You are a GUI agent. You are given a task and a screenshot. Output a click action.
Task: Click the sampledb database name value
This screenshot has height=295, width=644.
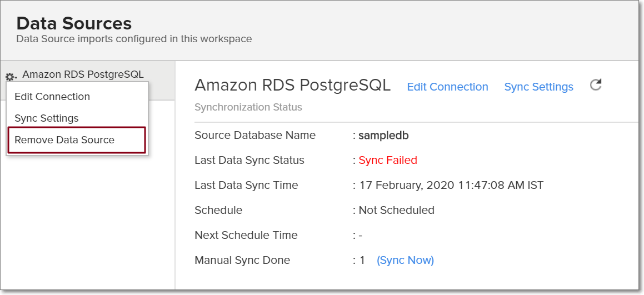[383, 135]
